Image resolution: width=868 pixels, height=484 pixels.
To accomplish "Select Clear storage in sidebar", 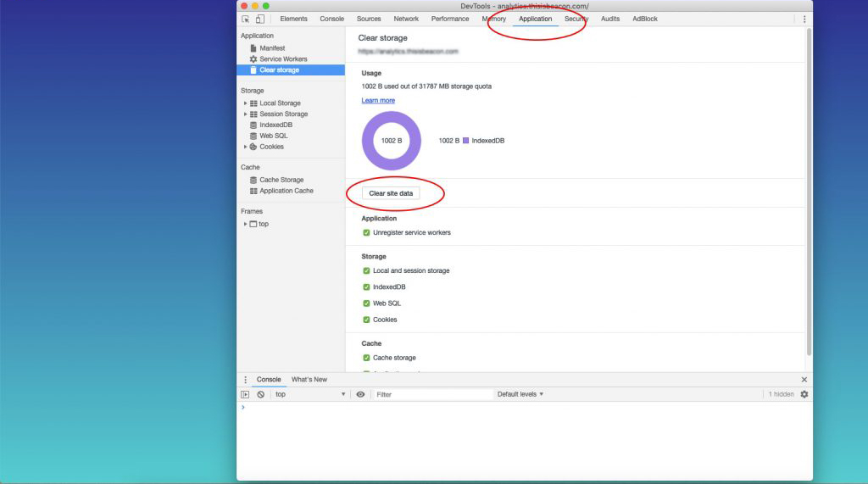I will click(291, 70).
